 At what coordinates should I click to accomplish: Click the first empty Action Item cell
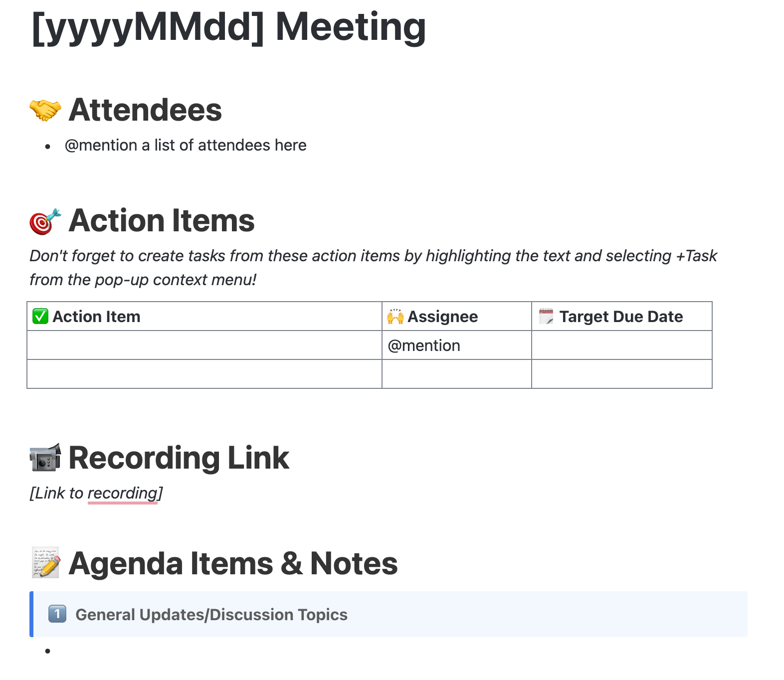[204, 345]
